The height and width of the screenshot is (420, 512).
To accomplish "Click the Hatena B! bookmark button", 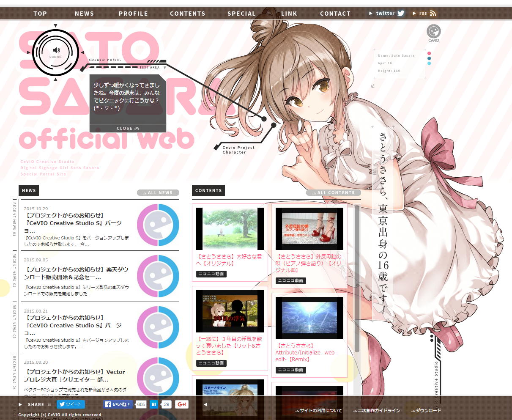I will (154, 404).
